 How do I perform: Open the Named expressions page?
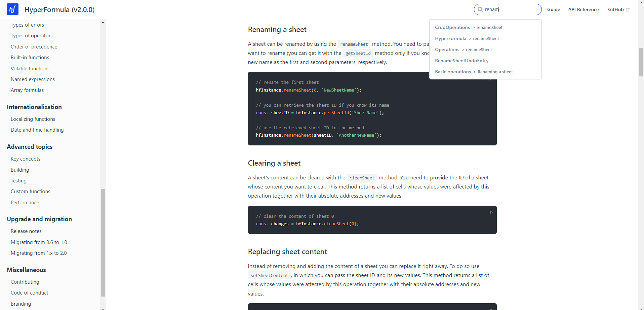click(x=33, y=79)
